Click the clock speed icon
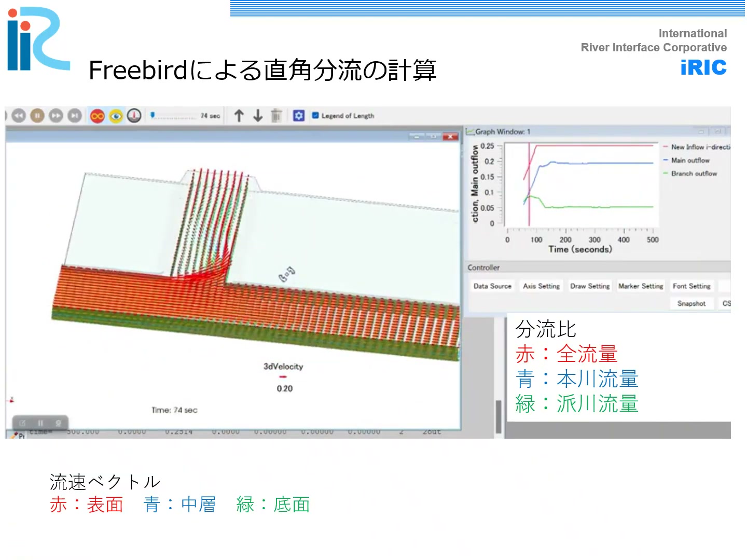 coord(134,116)
